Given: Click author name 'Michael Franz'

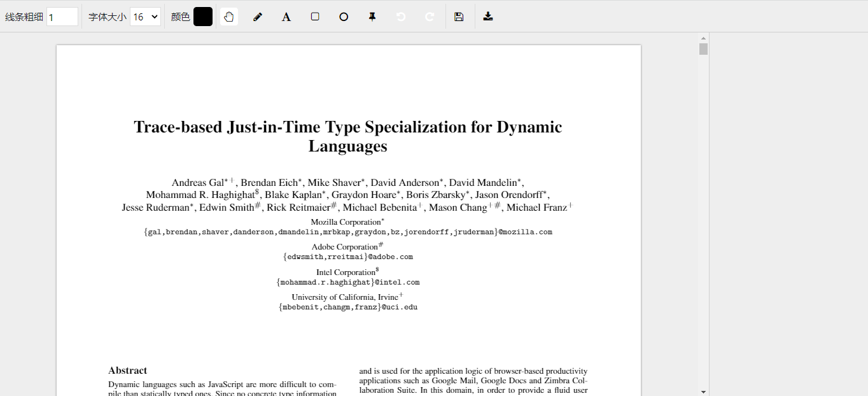Looking at the screenshot, I should pyautogui.click(x=536, y=208).
